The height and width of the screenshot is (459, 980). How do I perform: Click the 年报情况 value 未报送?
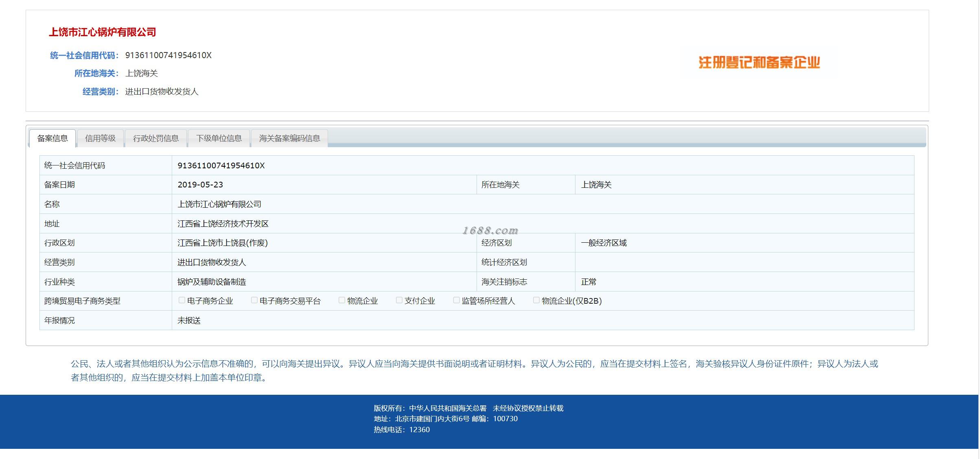coord(189,320)
